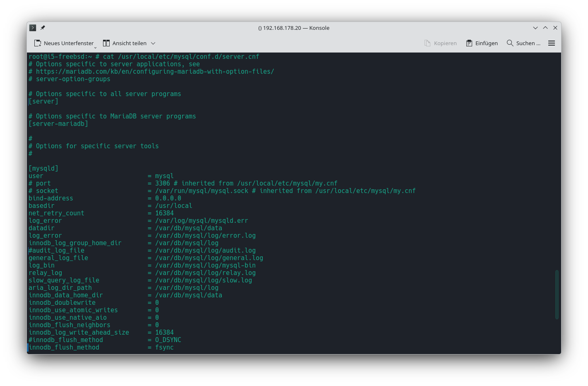Expand the Neues Unterfenster dropdown arrow
This screenshot has width=588, height=386.
95,47
